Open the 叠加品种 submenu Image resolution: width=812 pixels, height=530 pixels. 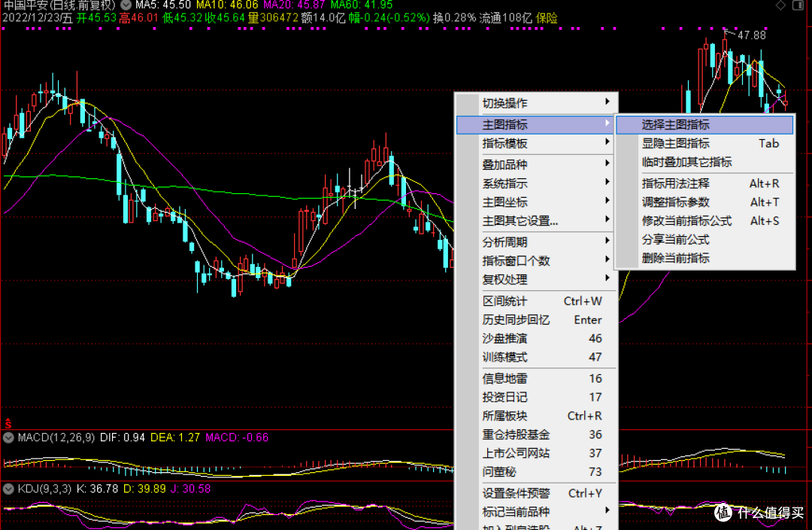point(537,165)
